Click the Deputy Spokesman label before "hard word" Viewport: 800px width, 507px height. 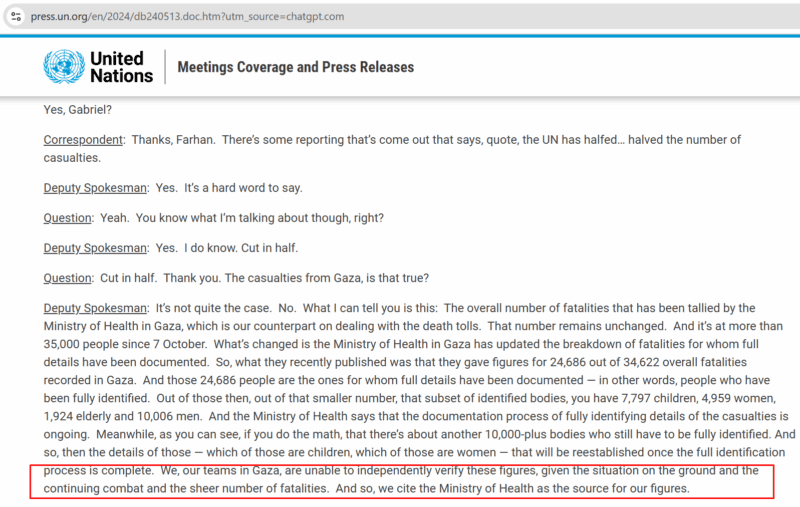(96, 188)
